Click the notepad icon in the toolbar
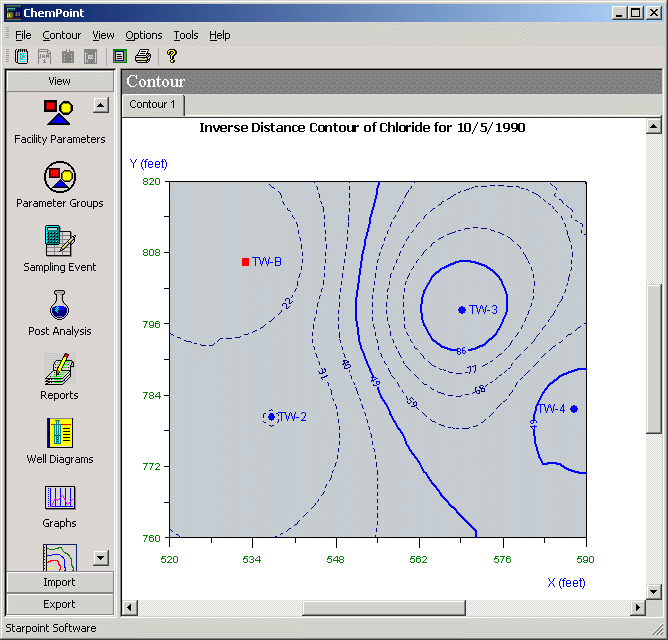The height and width of the screenshot is (640, 668). tap(21, 56)
